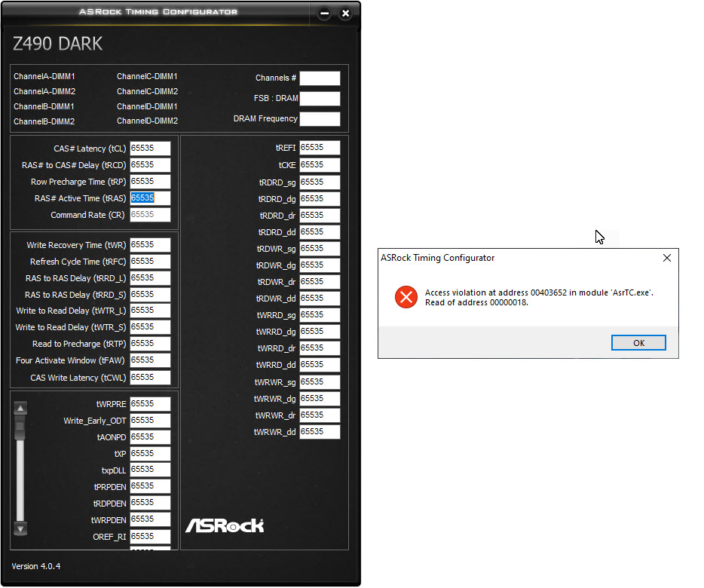Click the FSB : DRAM field

click(320, 98)
